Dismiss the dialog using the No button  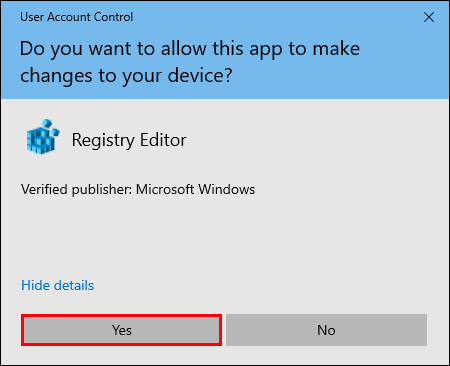point(326,330)
